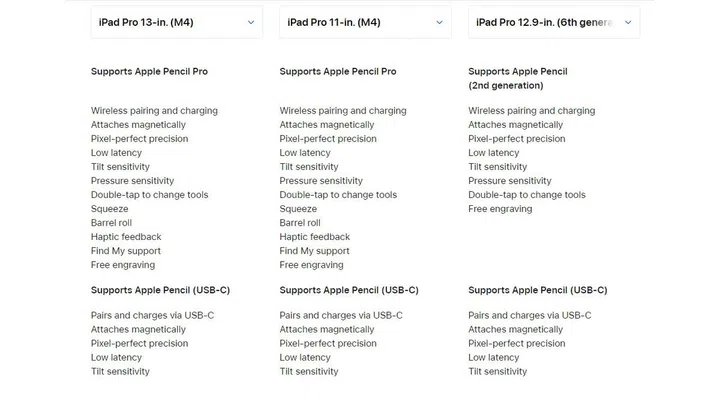Image resolution: width=720 pixels, height=420 pixels.
Task: Expand the iPad Pro 12.9-in. (6th generation) selector
Action: tap(553, 22)
